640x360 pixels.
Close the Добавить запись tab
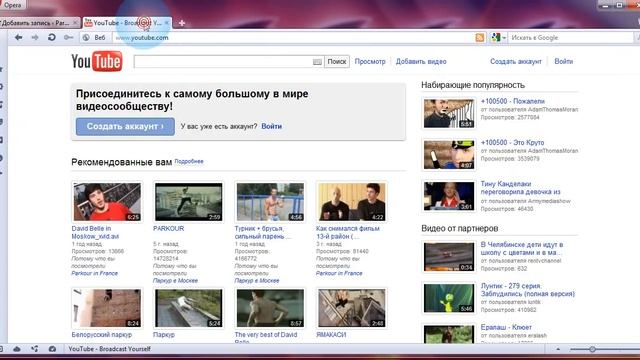75,23
